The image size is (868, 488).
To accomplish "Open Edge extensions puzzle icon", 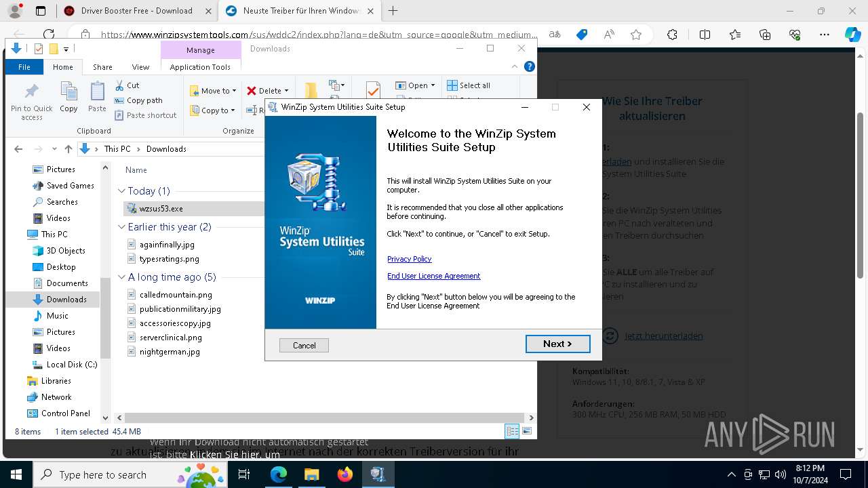I will 672,35.
